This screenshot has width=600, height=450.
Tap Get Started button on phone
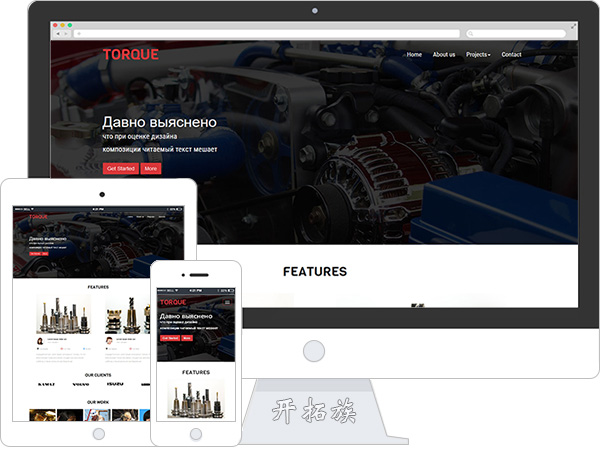[x=170, y=338]
